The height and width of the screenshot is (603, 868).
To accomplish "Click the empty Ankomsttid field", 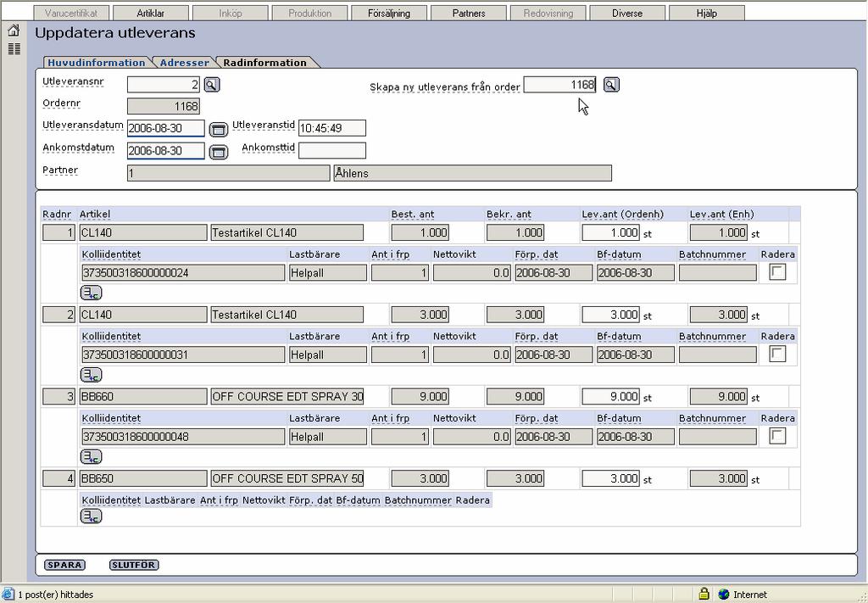I will [x=332, y=151].
